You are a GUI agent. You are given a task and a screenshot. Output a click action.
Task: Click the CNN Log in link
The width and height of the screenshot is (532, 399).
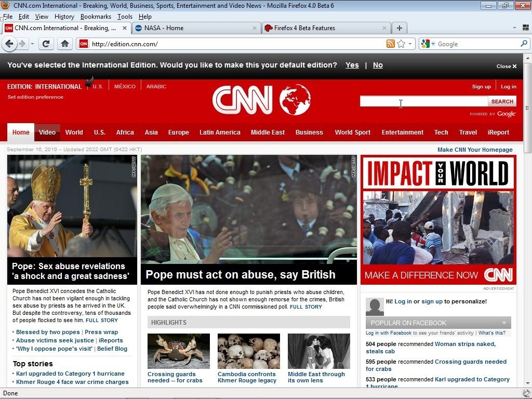[x=508, y=86]
